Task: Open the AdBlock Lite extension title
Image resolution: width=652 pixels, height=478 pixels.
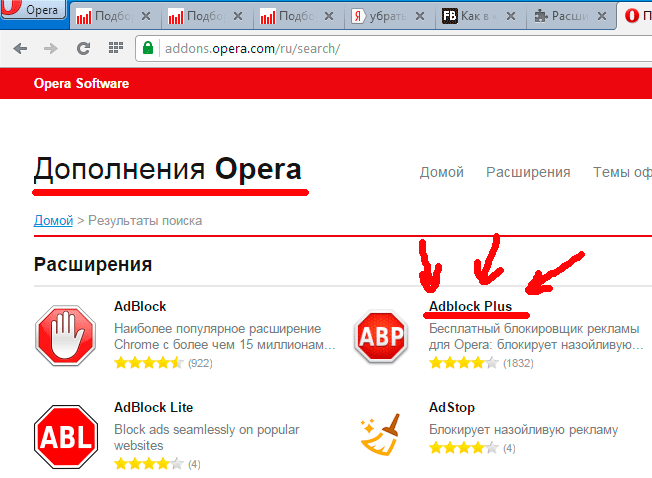Action: pos(153,407)
